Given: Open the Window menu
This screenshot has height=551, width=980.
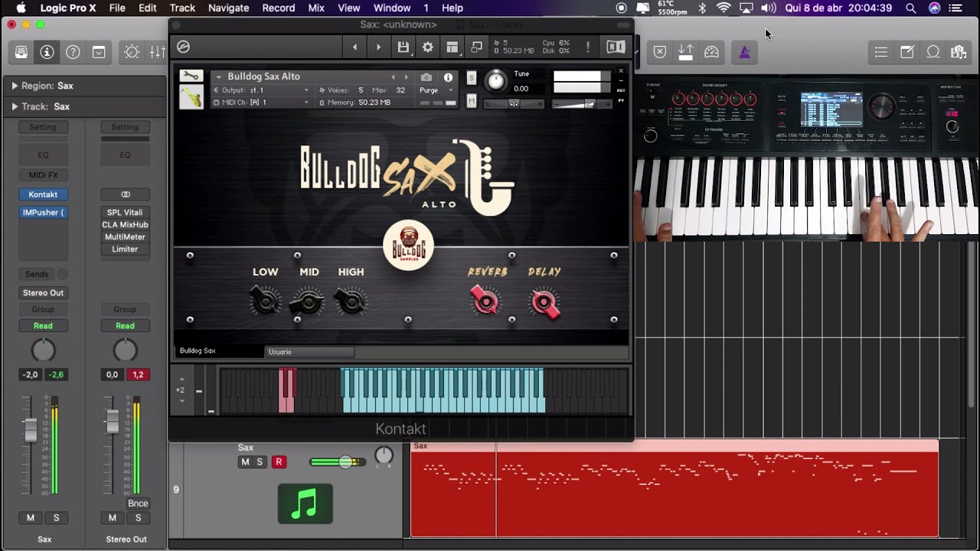Looking at the screenshot, I should [392, 8].
